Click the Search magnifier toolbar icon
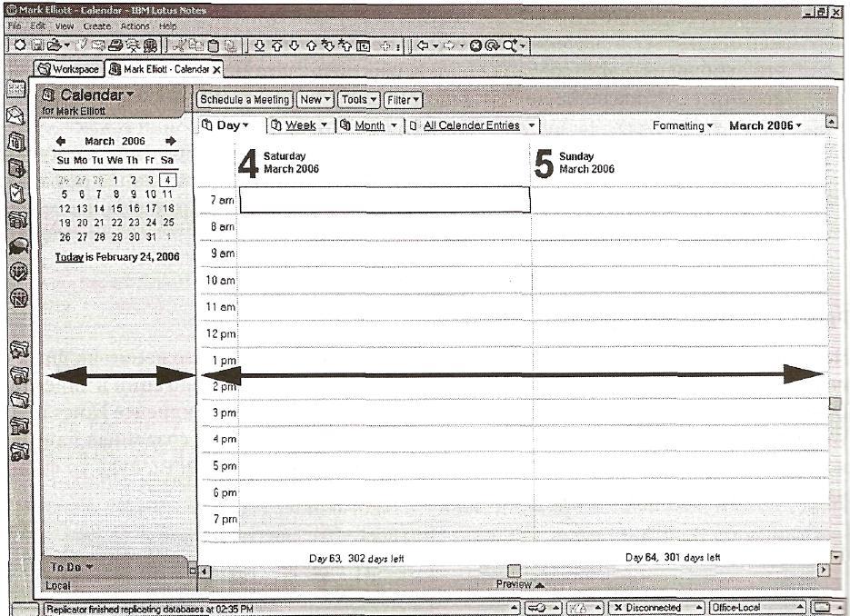Viewport: 850px width, 616px height. [x=509, y=46]
